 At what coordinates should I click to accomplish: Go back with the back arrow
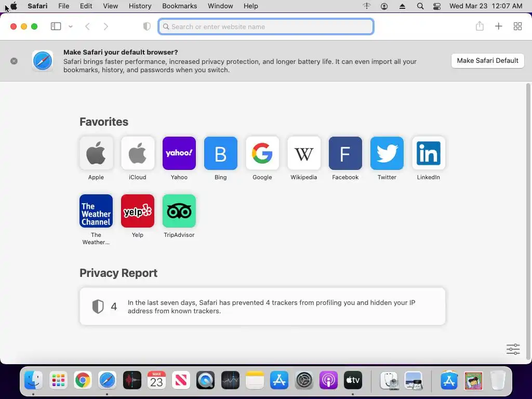pyautogui.click(x=87, y=26)
